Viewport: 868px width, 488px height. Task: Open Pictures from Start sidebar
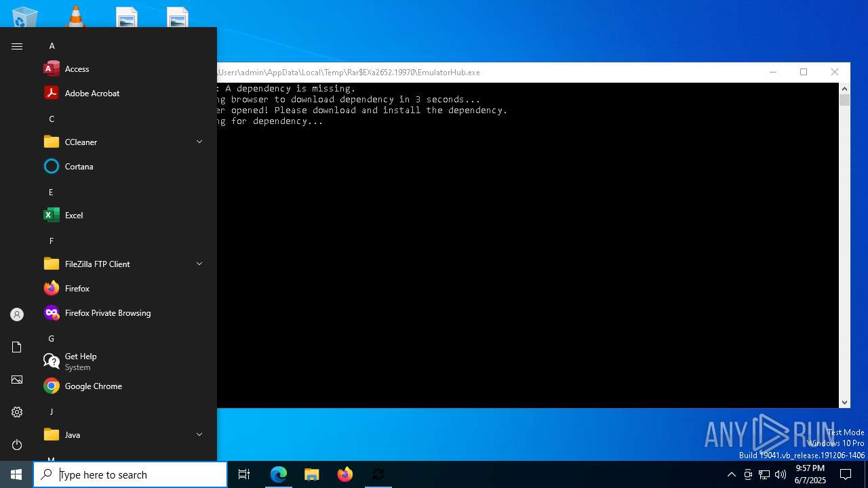(17, 380)
